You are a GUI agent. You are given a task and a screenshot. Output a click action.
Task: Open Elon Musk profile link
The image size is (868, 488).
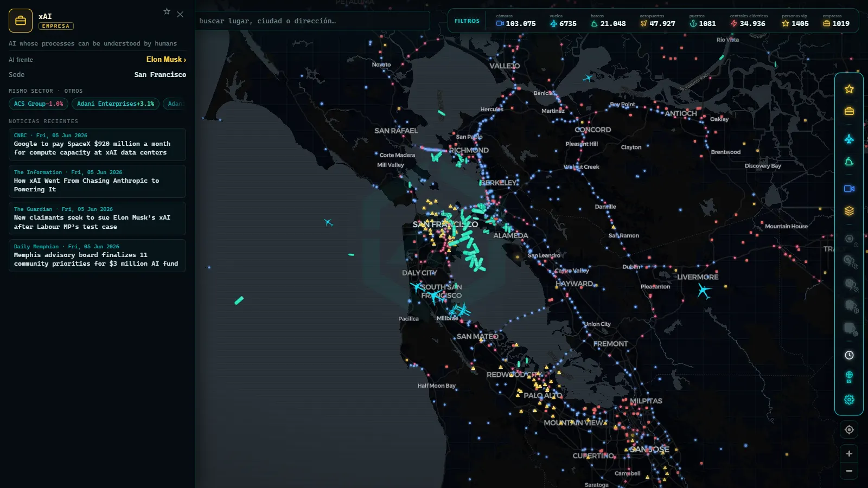pos(166,60)
